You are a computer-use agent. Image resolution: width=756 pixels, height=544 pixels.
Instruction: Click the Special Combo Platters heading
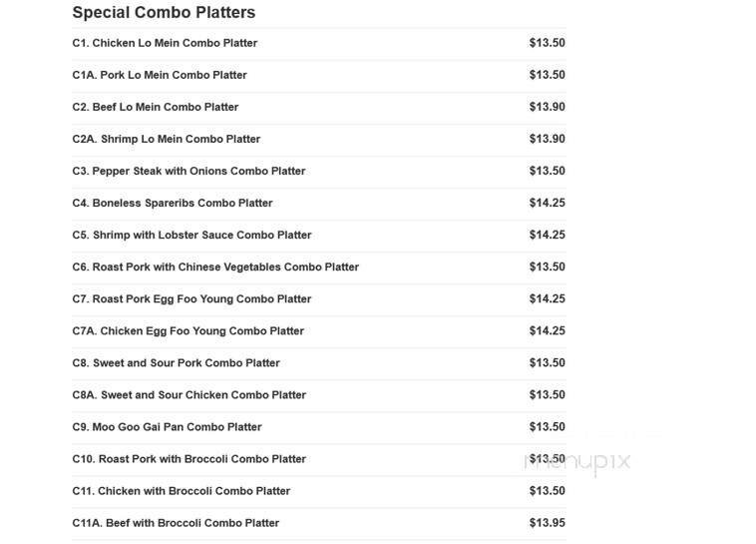click(x=164, y=13)
